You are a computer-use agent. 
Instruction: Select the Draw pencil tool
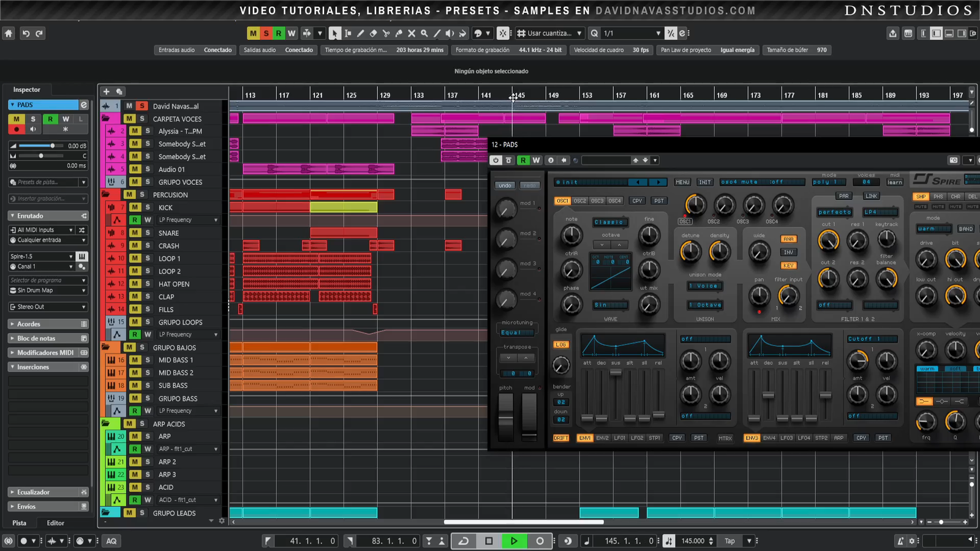360,34
